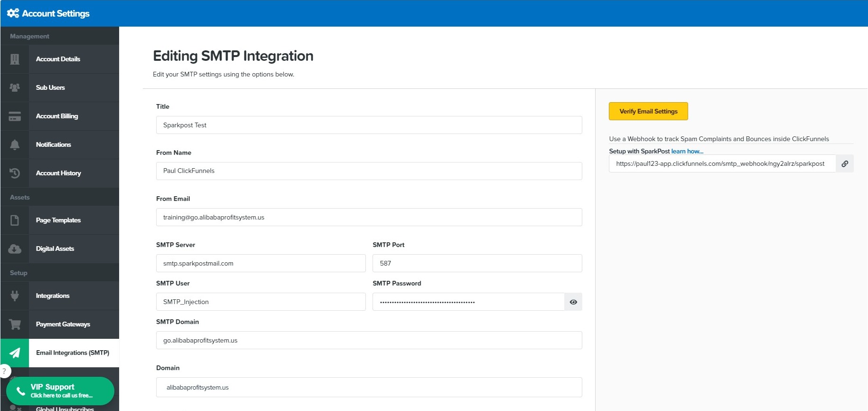Click the Verify Email Settings button
The width and height of the screenshot is (868, 411).
point(648,111)
